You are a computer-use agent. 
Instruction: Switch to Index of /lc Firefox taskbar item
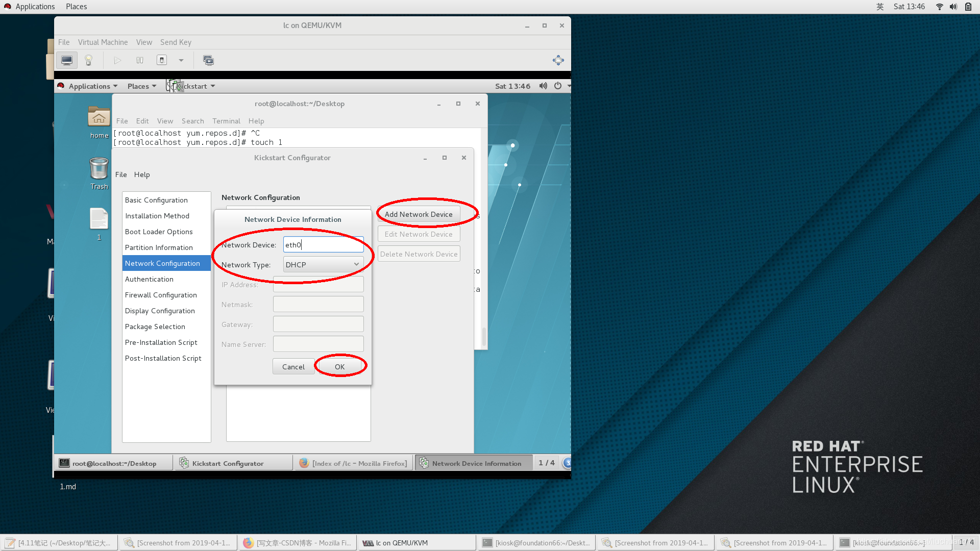(x=353, y=463)
